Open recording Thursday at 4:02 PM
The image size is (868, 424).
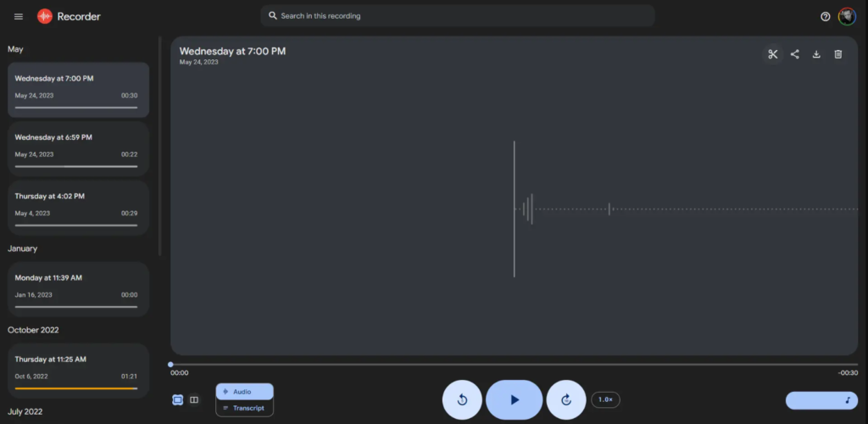coord(78,208)
